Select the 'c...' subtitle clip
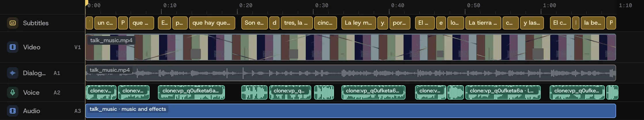Screen dimensions: 644x120 click(511, 23)
